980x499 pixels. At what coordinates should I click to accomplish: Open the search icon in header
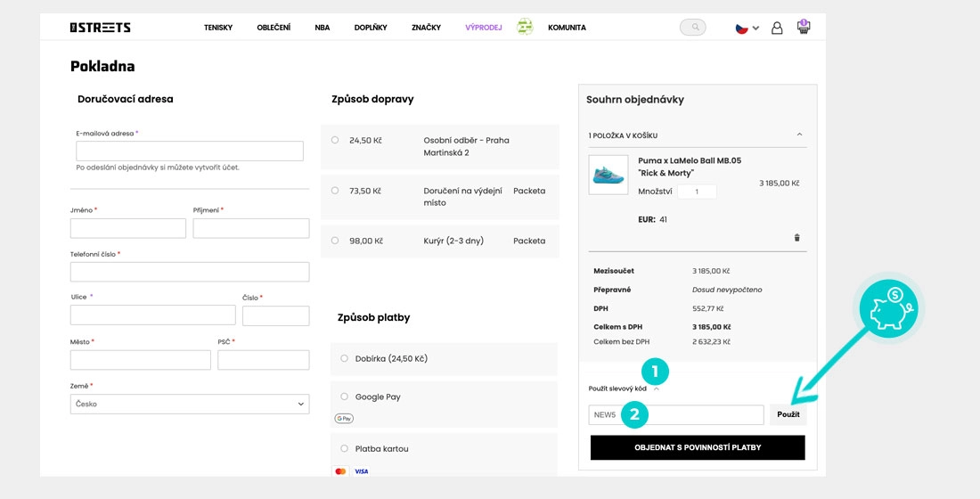pyautogui.click(x=692, y=28)
